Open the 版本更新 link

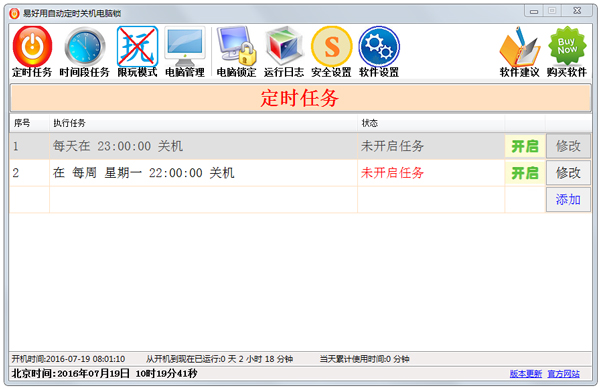(x=525, y=374)
